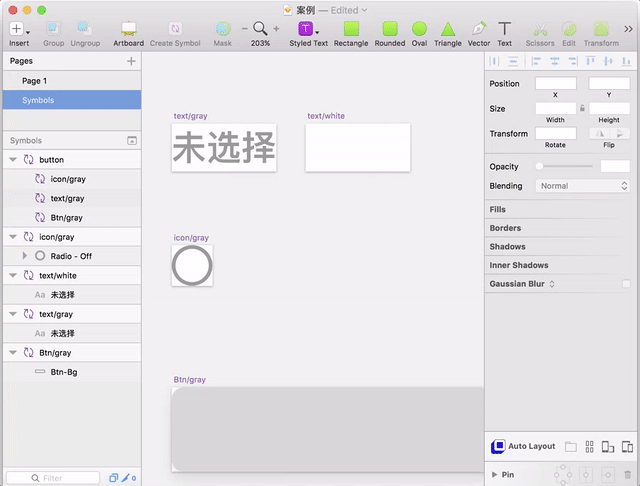640x486 pixels.
Task: Click align bottom icon in inspector
Action: 626,61
